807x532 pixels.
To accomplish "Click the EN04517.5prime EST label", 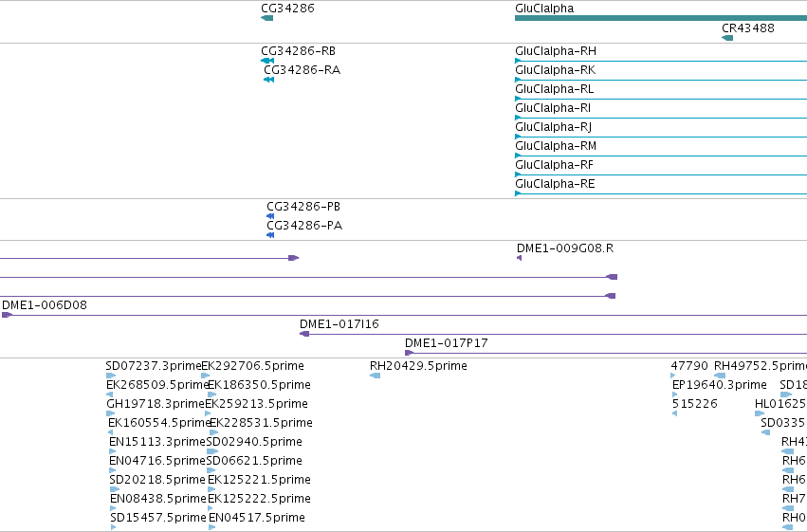I will point(257,518).
